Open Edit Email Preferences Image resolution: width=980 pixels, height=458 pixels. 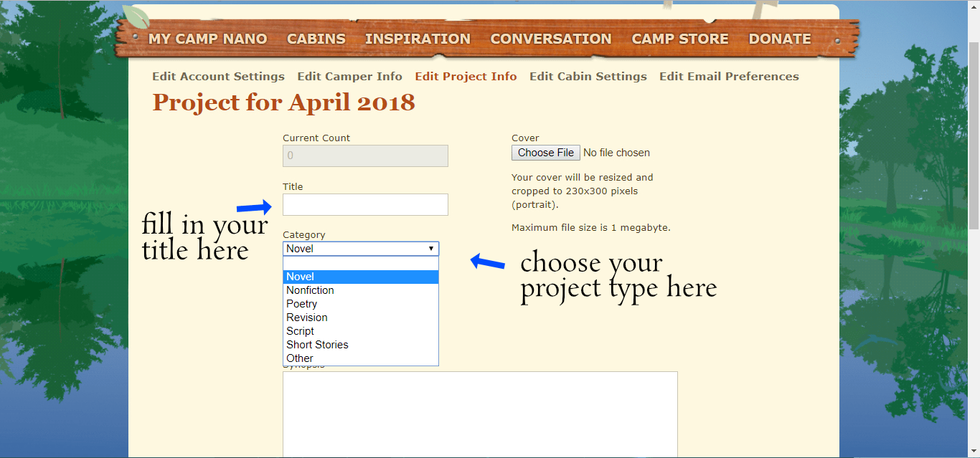729,76
